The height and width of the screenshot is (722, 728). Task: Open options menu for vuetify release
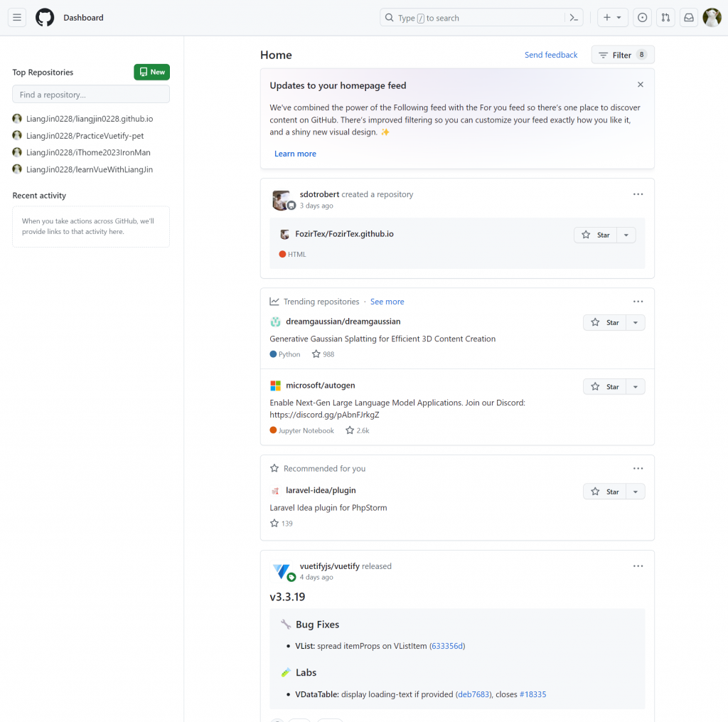pos(638,566)
